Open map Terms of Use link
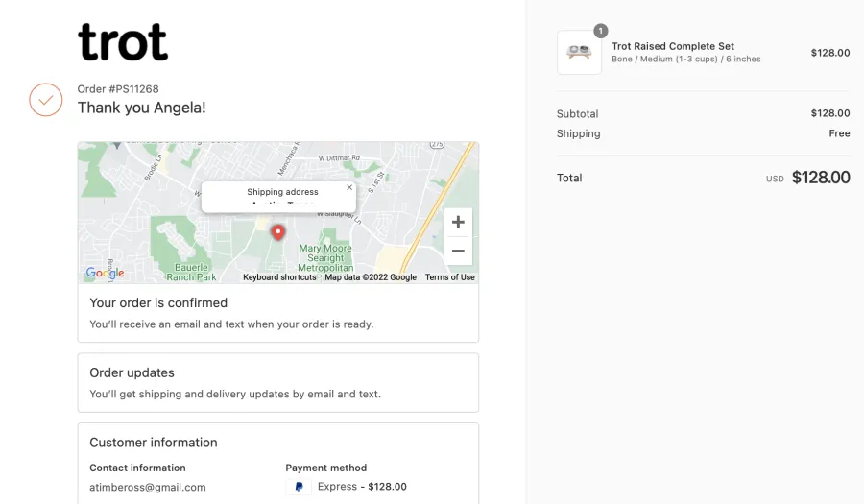The width and height of the screenshot is (864, 504). click(449, 277)
